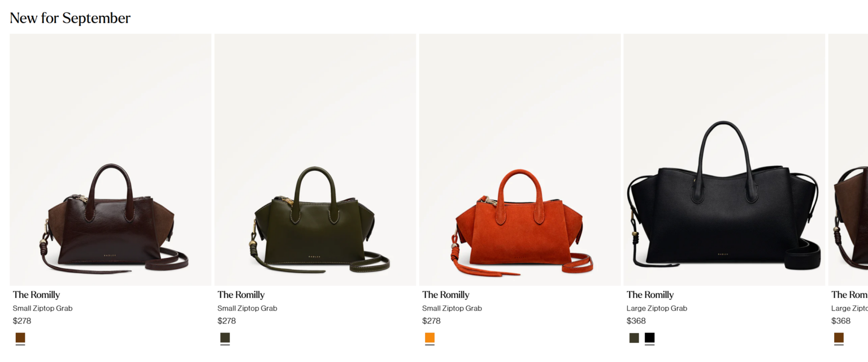Image resolution: width=868 pixels, height=362 pixels.
Task: Pick the orange swatch under third Romilly bag
Action: [x=429, y=338]
